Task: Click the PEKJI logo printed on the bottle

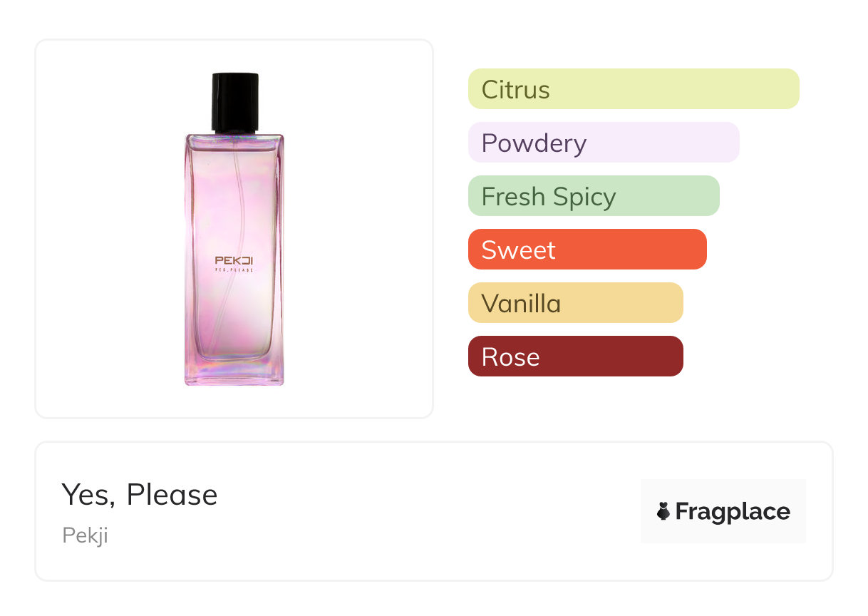Action: pos(234,260)
